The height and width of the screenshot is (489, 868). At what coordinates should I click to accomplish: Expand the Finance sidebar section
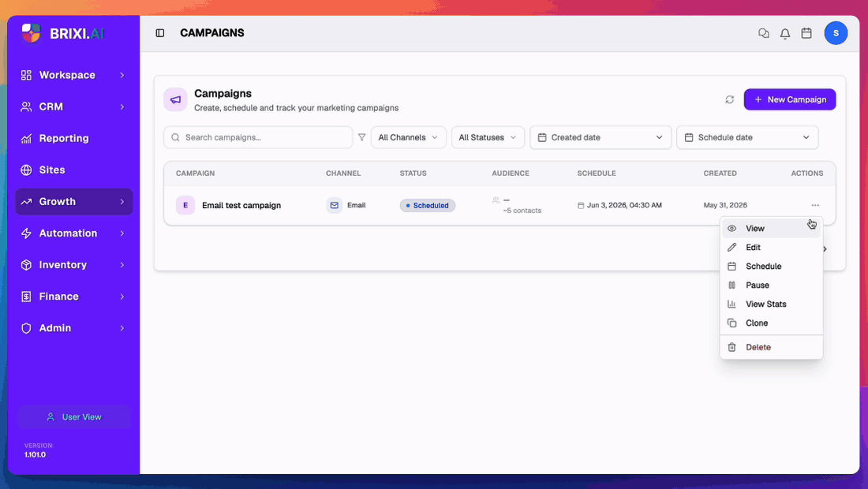pyautogui.click(x=73, y=297)
